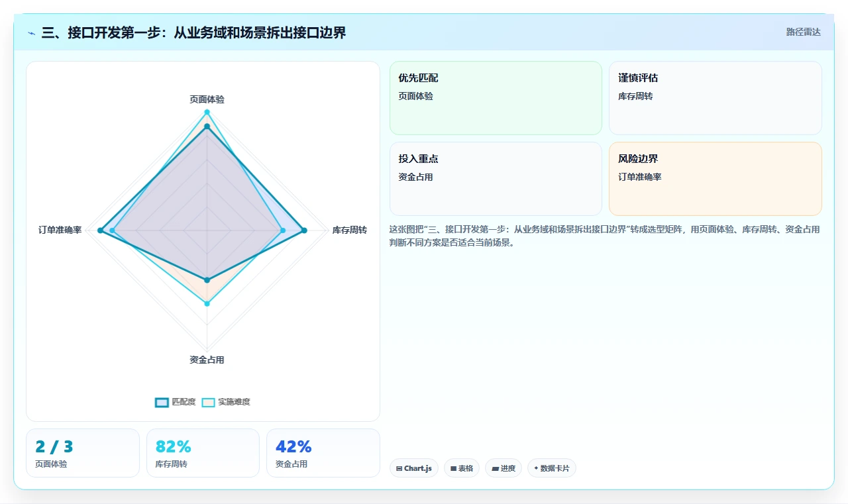Click the 实施难度 data point on the 订单准确率 axis

113,230
